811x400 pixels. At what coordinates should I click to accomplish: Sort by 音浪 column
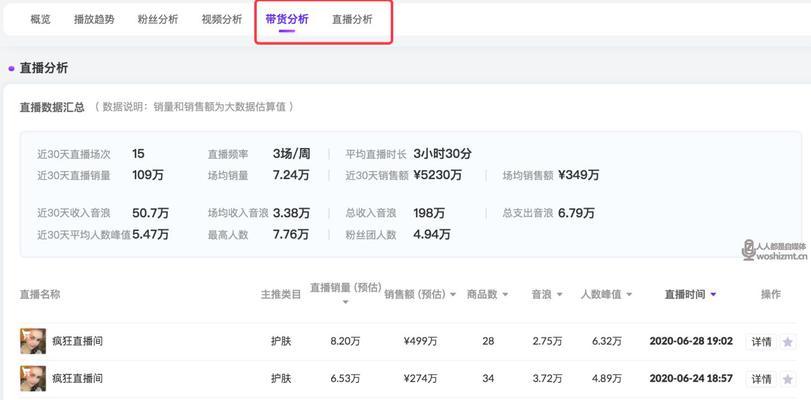point(547,294)
